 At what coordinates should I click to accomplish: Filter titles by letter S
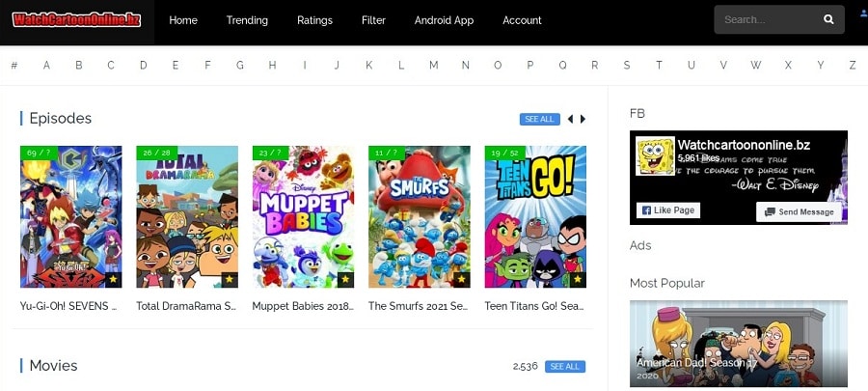point(627,66)
